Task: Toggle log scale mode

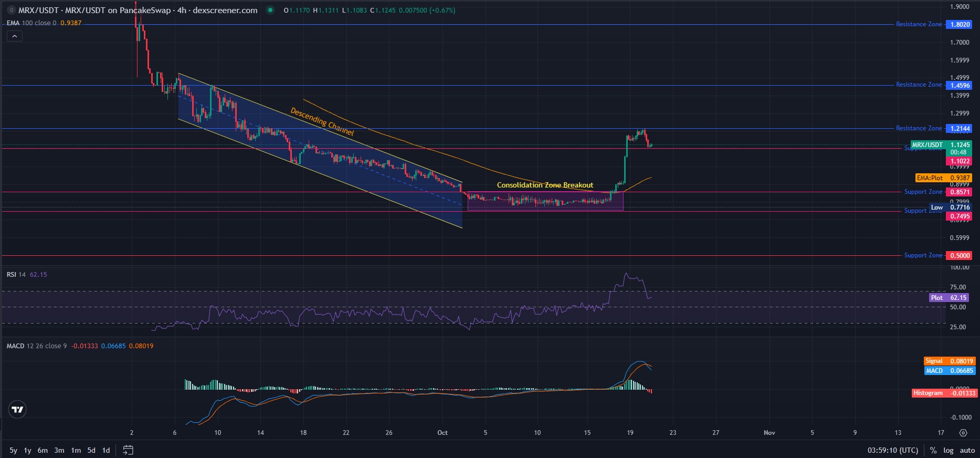Action: coord(948,450)
